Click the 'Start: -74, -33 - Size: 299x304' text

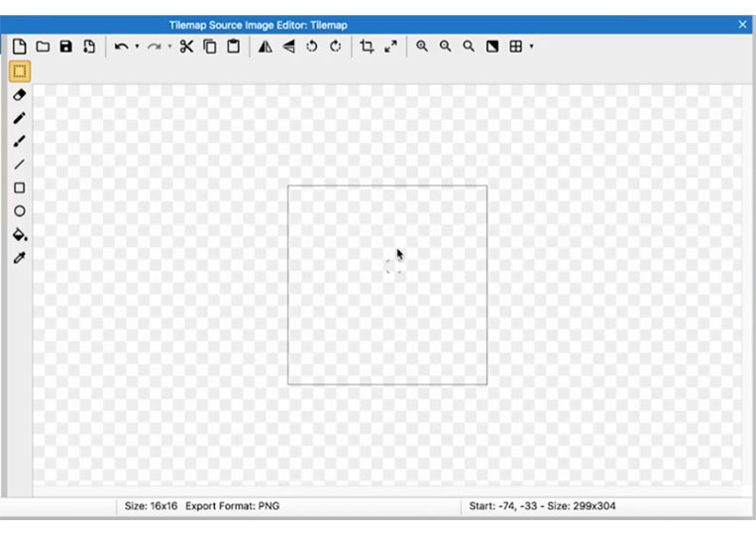click(542, 506)
